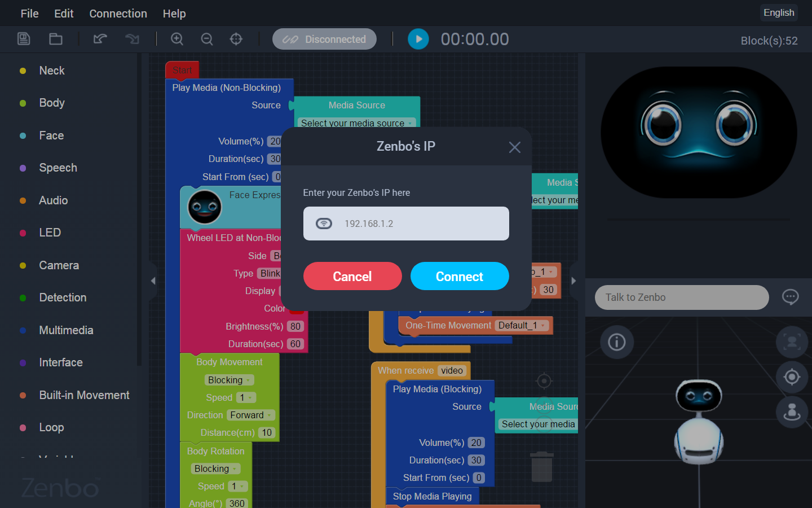Open Body Movement Blocking dropdown
The width and height of the screenshot is (812, 508).
(230, 380)
